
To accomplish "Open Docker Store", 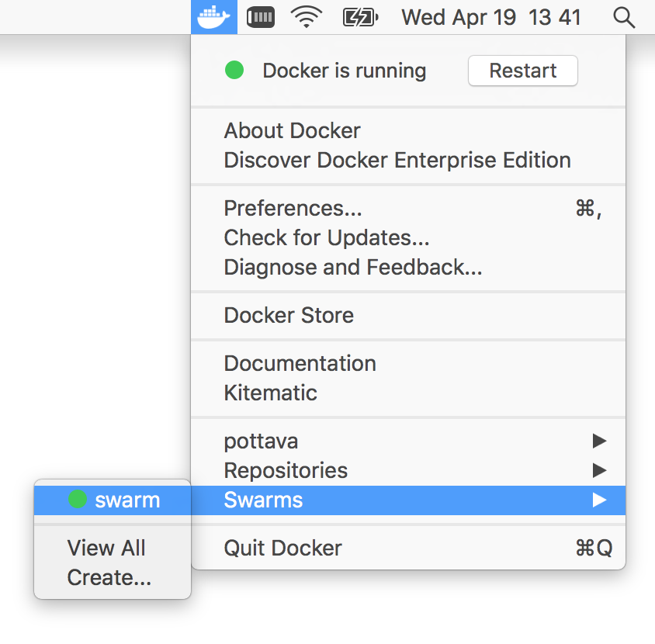I will 408,315.
